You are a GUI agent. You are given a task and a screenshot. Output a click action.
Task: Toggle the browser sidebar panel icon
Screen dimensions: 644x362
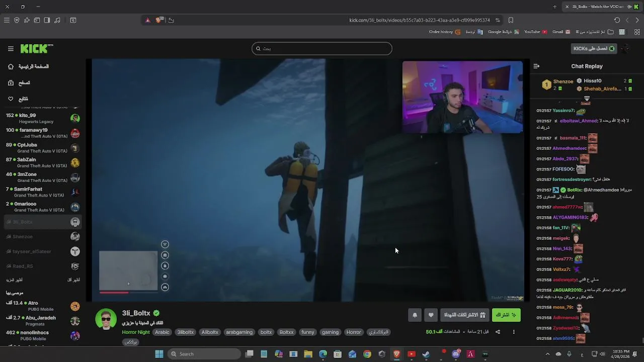pos(47,20)
